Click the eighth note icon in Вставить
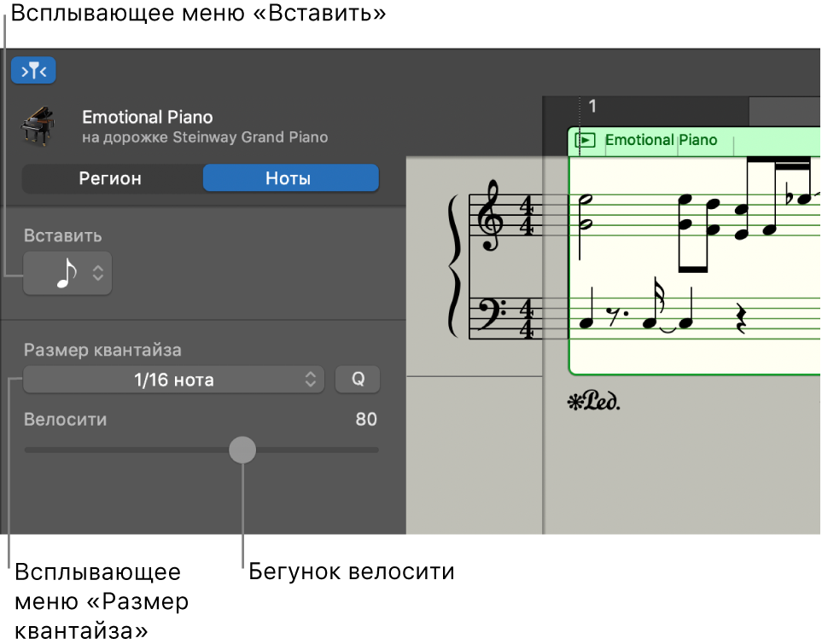Screen dimensions: 822x644 click(67, 274)
